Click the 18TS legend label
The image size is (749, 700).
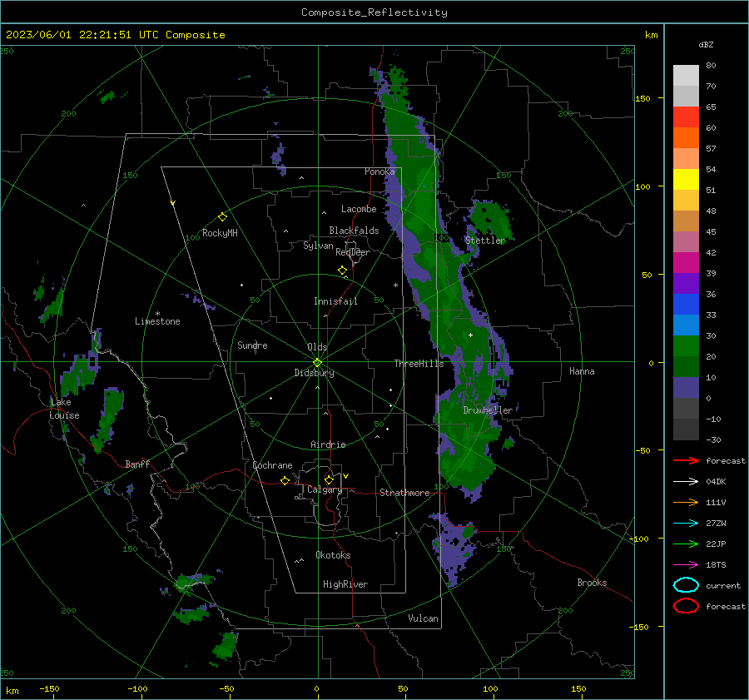pos(716,565)
